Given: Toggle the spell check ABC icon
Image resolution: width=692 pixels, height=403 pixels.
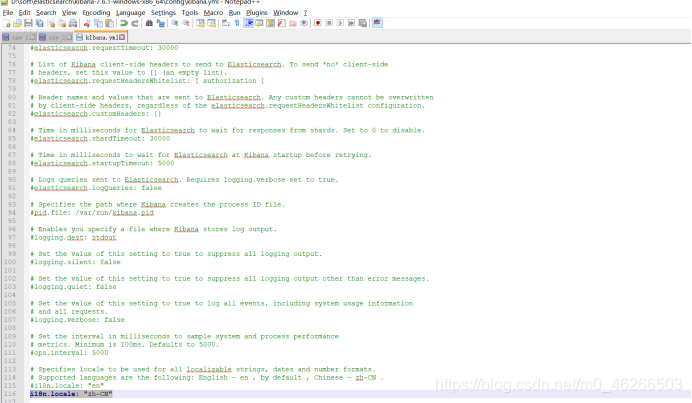Looking at the screenshot, I should pos(377,23).
